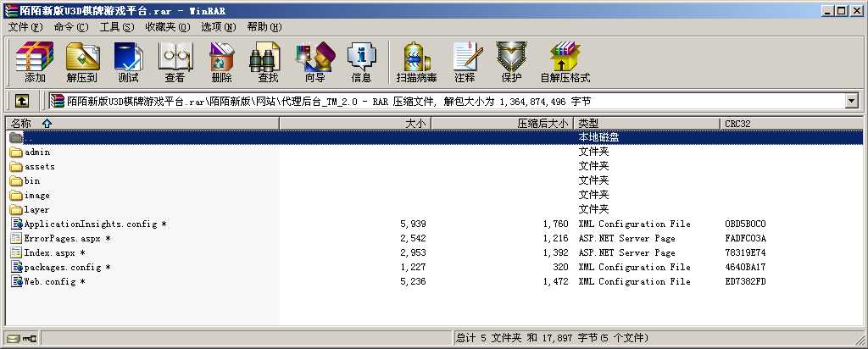Click the layer folder icon
Screen dimensions: 868x349
coord(16,209)
